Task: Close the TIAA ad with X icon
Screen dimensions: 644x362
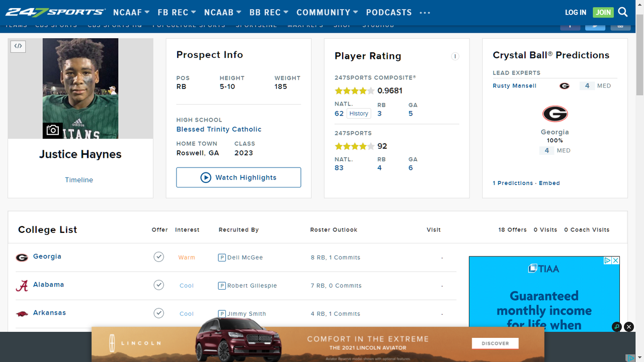Action: pyautogui.click(x=615, y=260)
